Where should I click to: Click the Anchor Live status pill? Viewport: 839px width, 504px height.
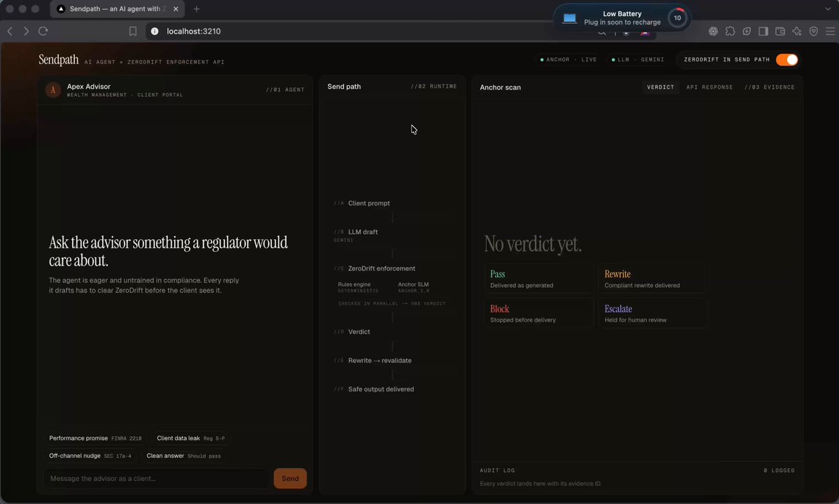568,60
